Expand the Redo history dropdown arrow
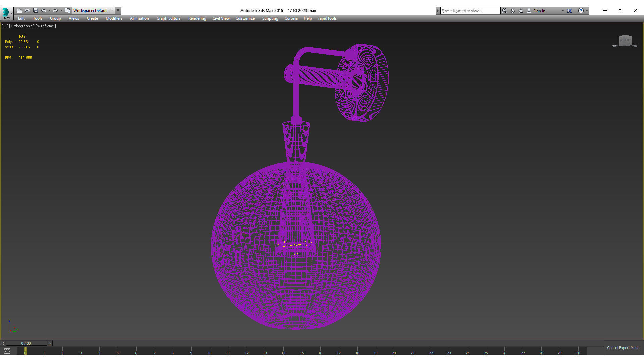Screen dimensions: 644x362 [x=61, y=11]
